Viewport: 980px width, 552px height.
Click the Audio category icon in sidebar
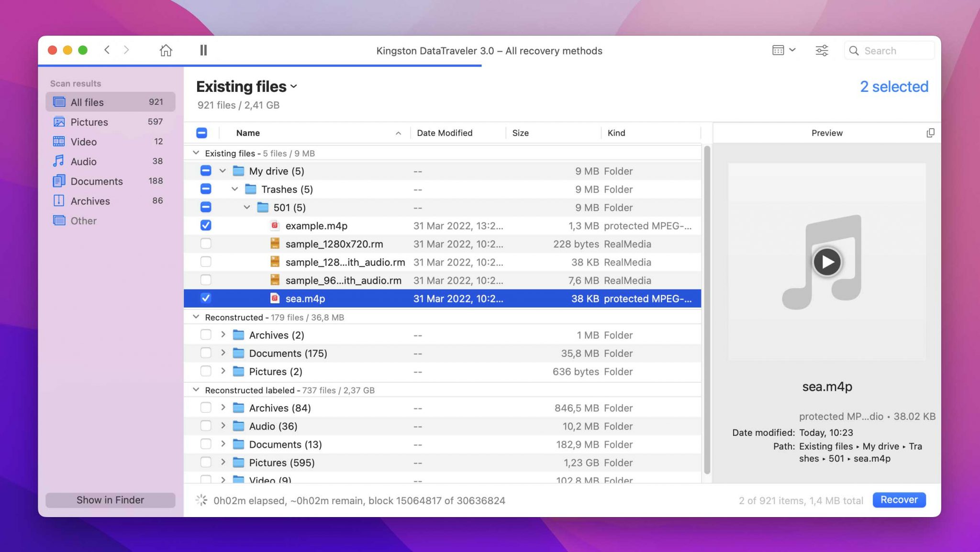[x=60, y=161]
